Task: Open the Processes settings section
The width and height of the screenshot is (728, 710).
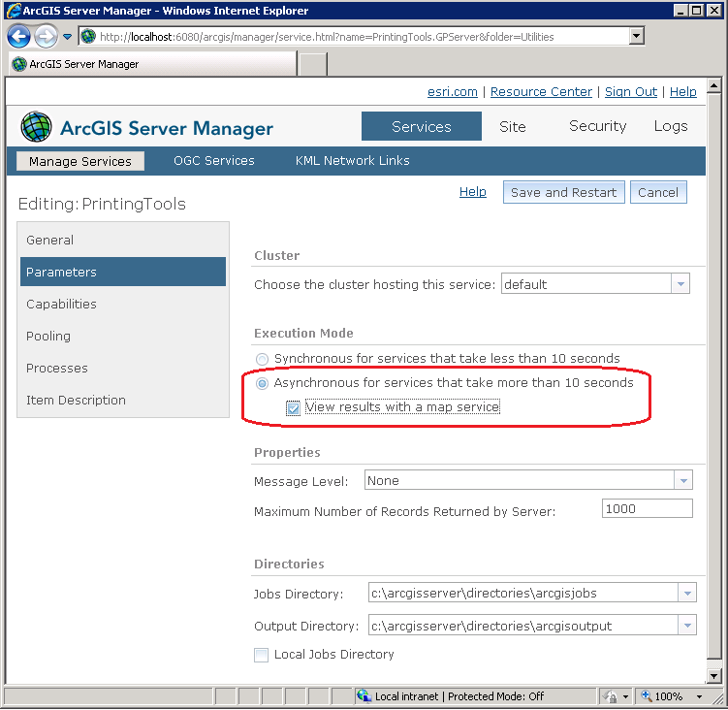Action: pyautogui.click(x=123, y=368)
